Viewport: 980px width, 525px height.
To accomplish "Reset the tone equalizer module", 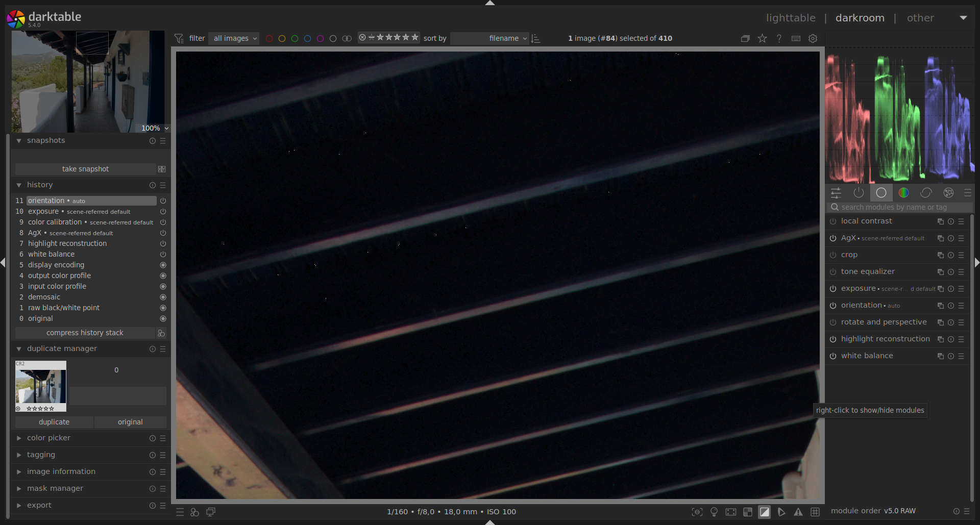I will tap(951, 272).
